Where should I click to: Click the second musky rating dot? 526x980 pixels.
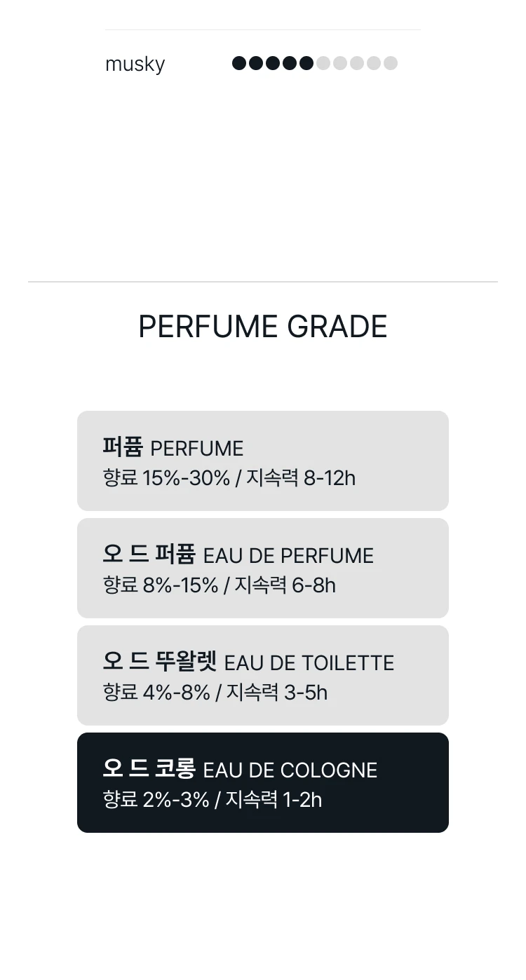click(256, 64)
